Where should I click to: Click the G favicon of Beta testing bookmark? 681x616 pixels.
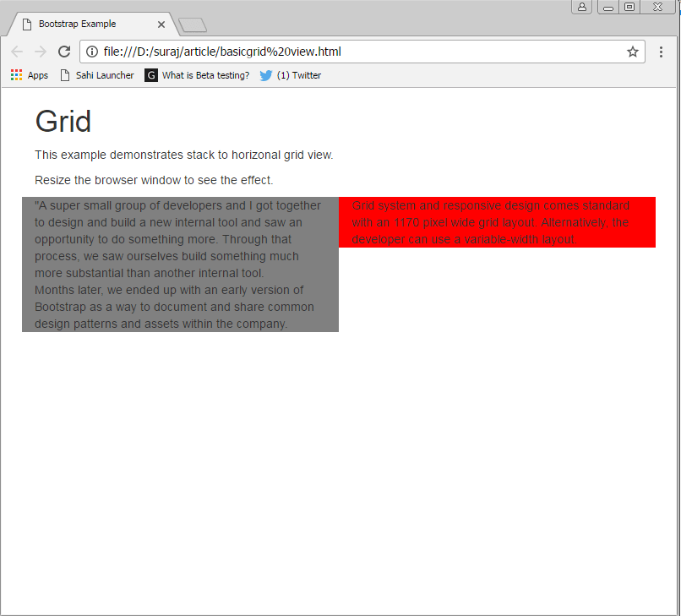click(151, 75)
